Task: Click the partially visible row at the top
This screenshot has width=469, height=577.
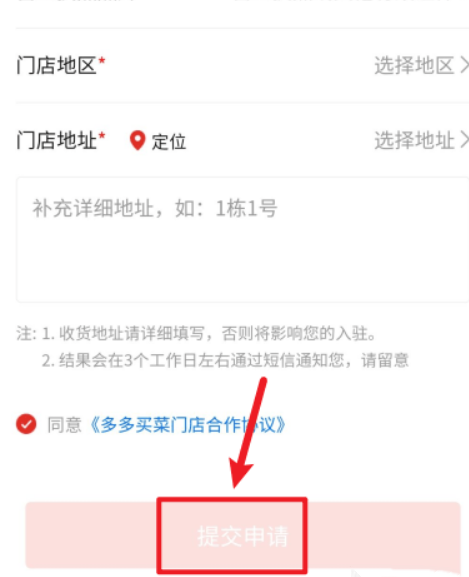Action: tap(242, 7)
